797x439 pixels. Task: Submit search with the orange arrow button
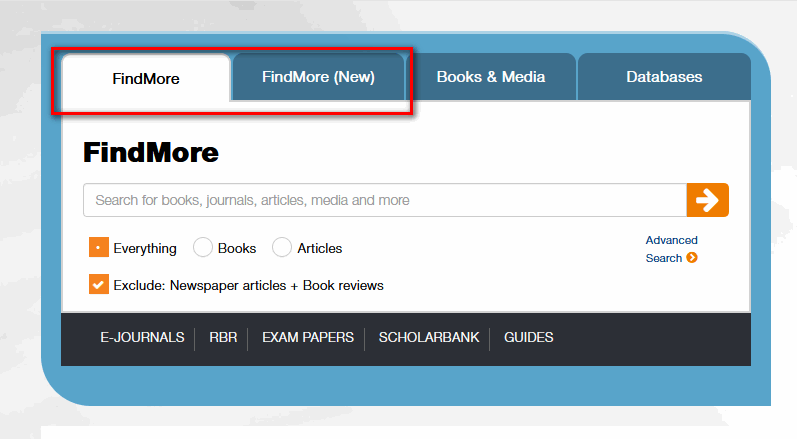[x=707, y=200]
